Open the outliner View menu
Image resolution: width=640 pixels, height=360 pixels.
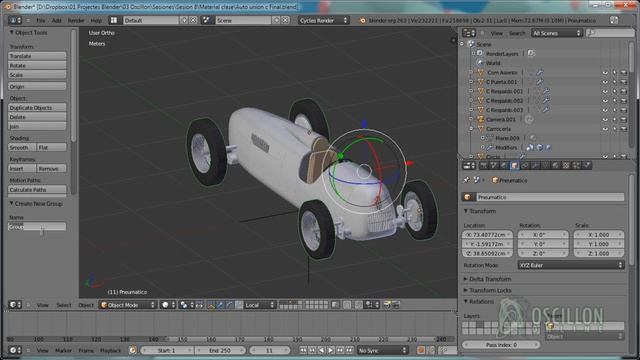click(497, 33)
